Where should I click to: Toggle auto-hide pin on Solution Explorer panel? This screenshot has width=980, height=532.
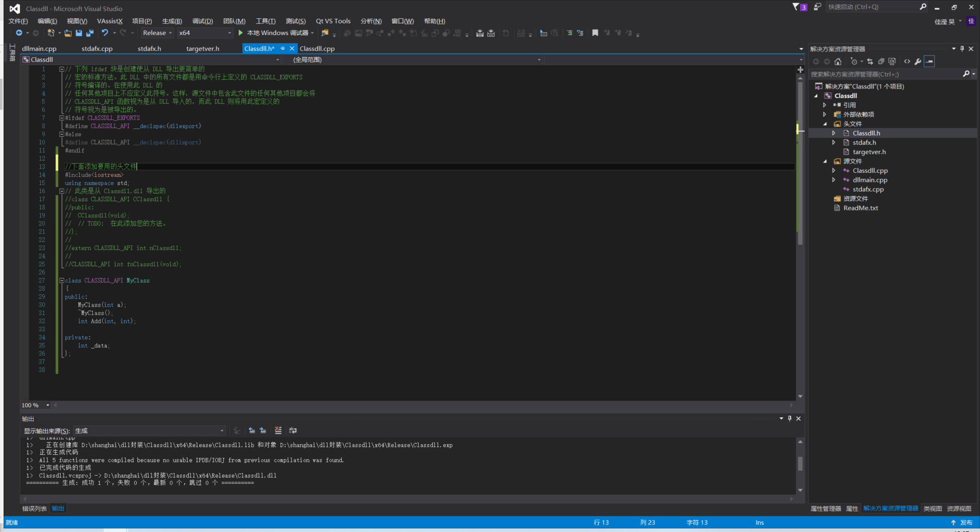click(962, 49)
